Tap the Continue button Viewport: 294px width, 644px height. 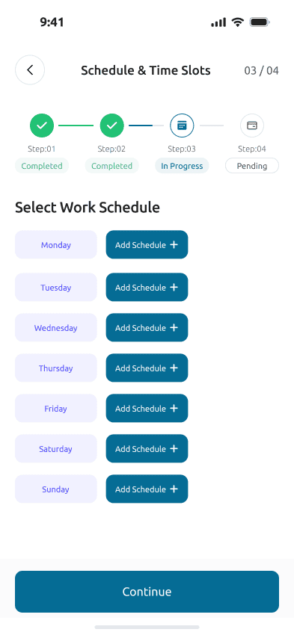point(147,592)
